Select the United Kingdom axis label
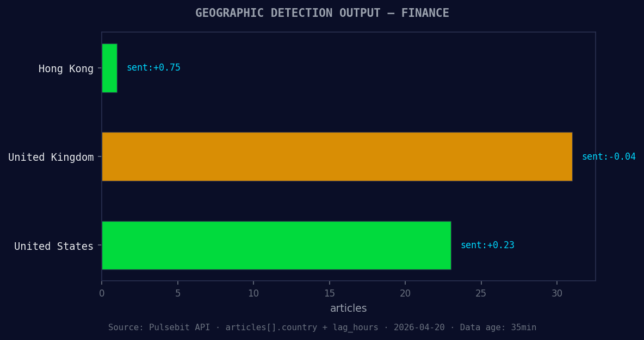Screen dimensions: 644x340 [51, 157]
